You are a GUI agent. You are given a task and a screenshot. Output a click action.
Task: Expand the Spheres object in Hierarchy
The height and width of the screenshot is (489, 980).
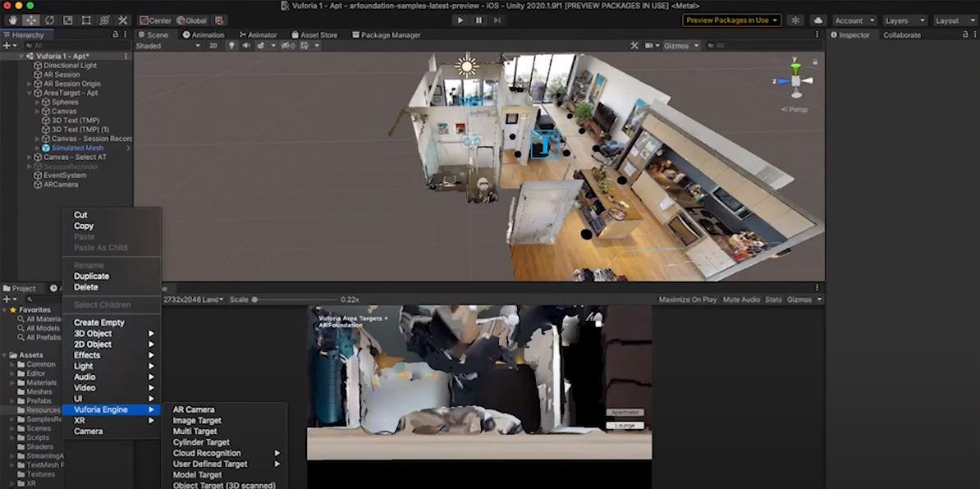tap(37, 102)
